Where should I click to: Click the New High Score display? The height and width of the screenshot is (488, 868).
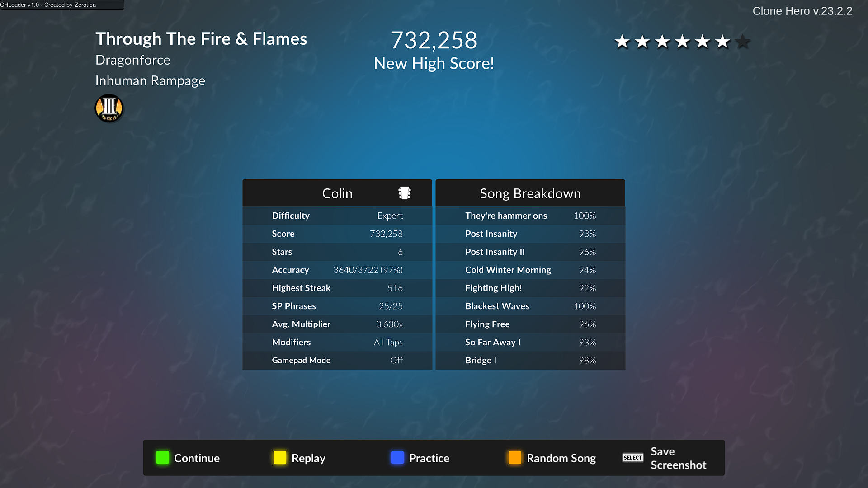point(434,62)
